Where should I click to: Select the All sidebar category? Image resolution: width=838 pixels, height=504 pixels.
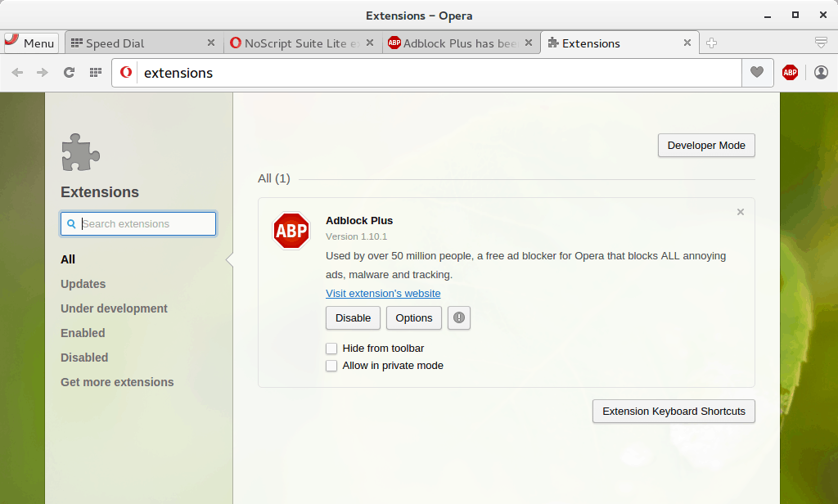(68, 259)
